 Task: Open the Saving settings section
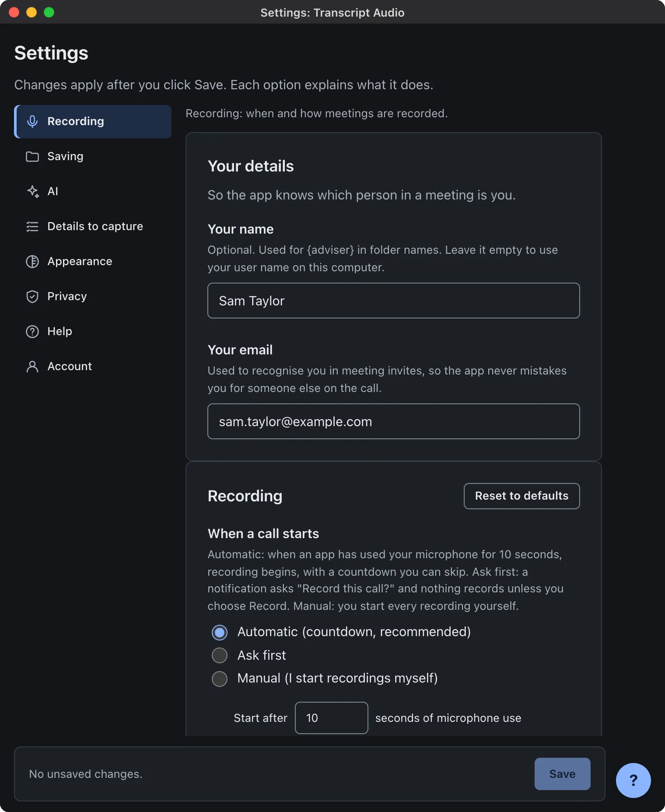point(93,156)
